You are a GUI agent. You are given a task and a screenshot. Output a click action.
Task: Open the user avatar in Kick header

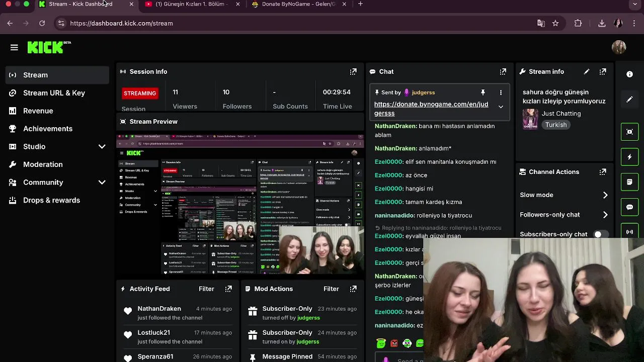click(x=619, y=47)
